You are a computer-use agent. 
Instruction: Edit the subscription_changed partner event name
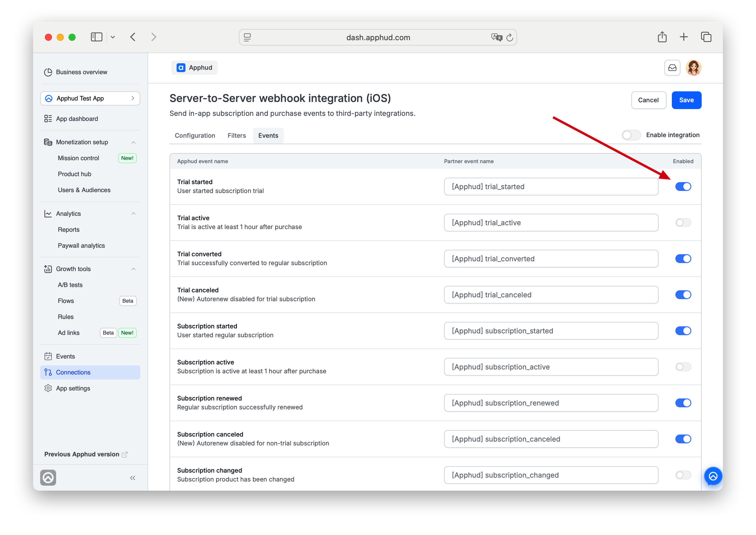(x=551, y=475)
